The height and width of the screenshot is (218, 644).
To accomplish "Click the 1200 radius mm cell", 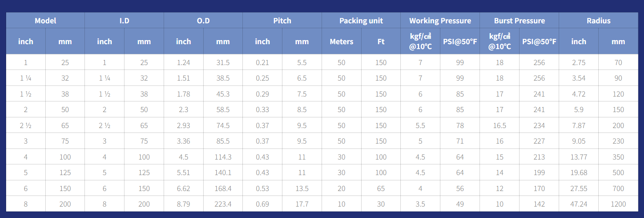I will point(618,204).
